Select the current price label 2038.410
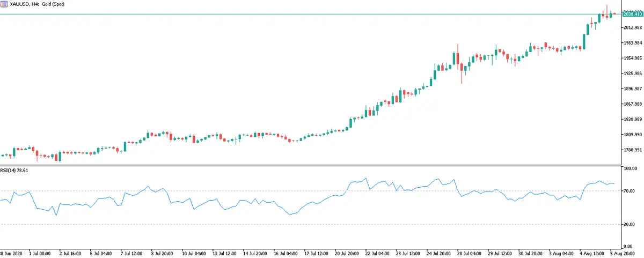The image size is (644, 258). click(x=632, y=14)
